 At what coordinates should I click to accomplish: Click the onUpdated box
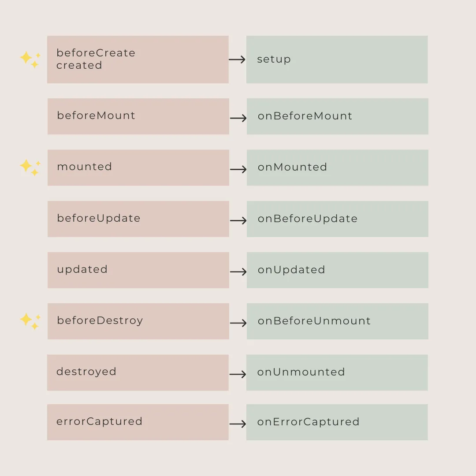[337, 270]
